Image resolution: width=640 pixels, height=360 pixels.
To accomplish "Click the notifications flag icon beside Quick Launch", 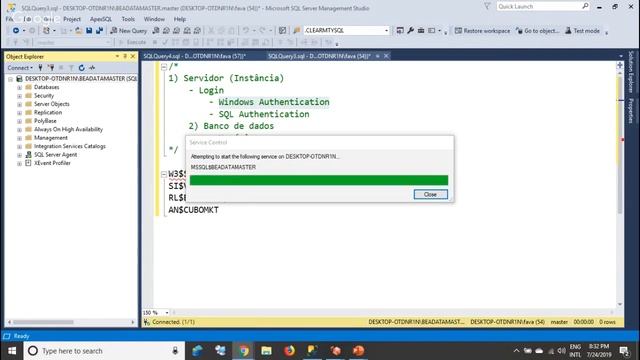I will (x=487, y=7).
